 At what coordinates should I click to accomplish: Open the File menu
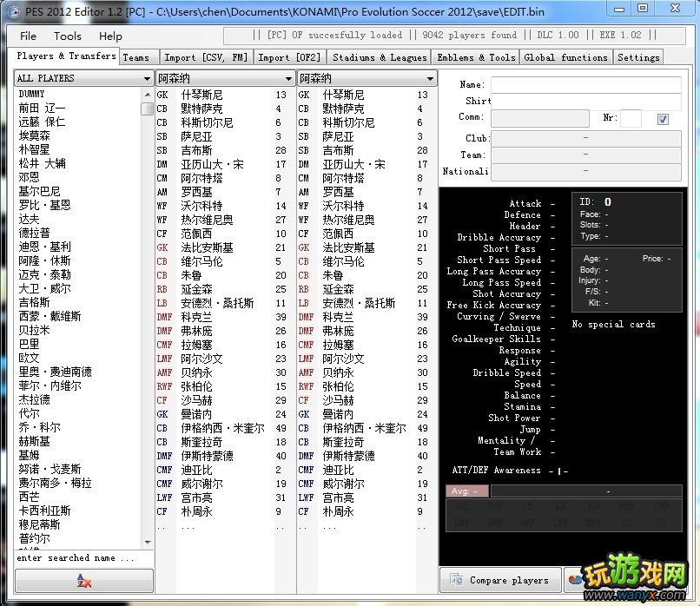(x=28, y=36)
